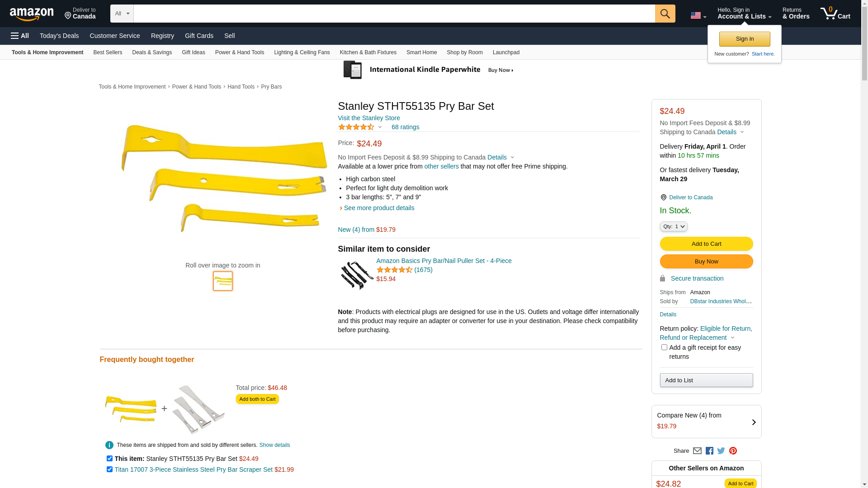Click the magnifying glass search button
This screenshot has height=488, width=868.
665,14
